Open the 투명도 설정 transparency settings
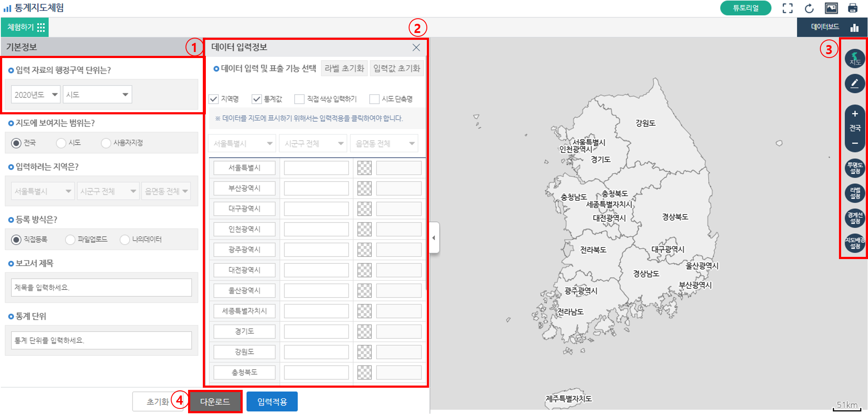 (x=854, y=168)
